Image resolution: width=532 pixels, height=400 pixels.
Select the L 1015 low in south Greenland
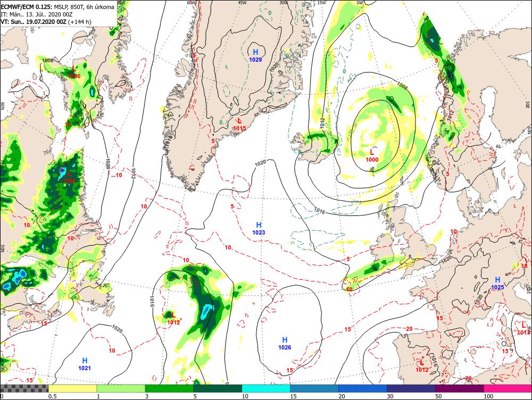[239, 124]
